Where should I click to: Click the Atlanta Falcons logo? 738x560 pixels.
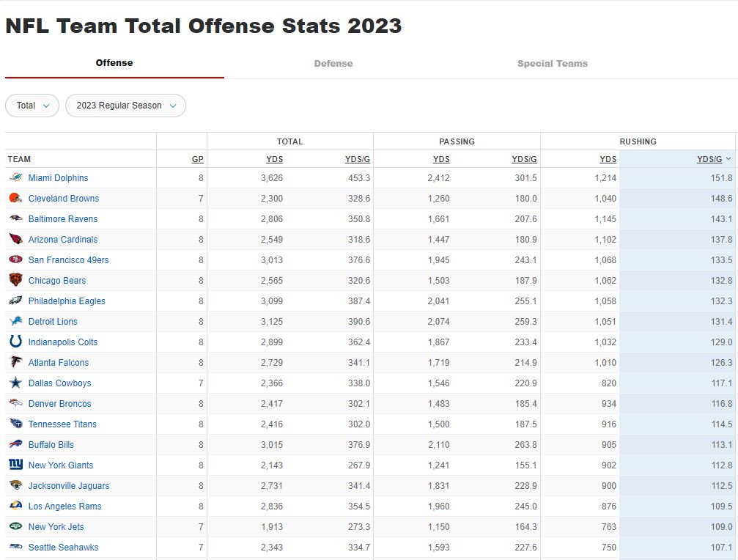pos(16,362)
